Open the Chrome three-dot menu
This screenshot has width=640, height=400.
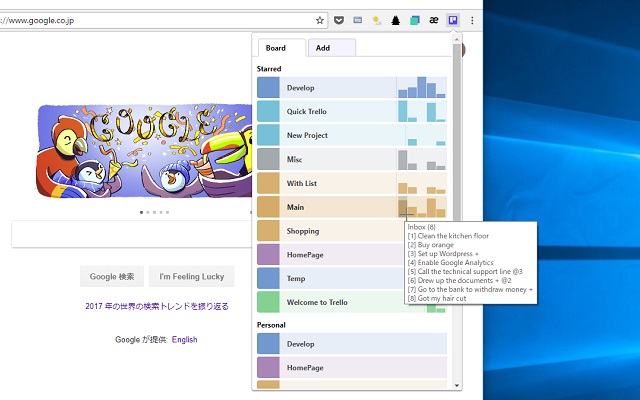pos(472,20)
